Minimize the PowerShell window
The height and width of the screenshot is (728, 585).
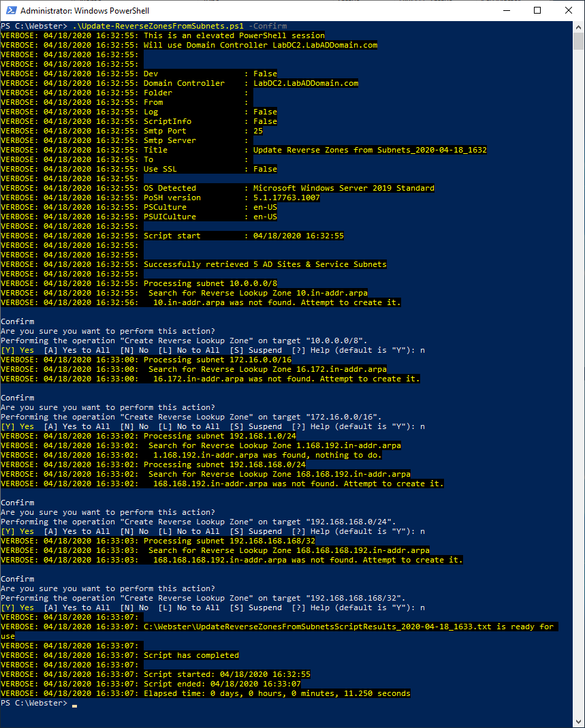506,11
